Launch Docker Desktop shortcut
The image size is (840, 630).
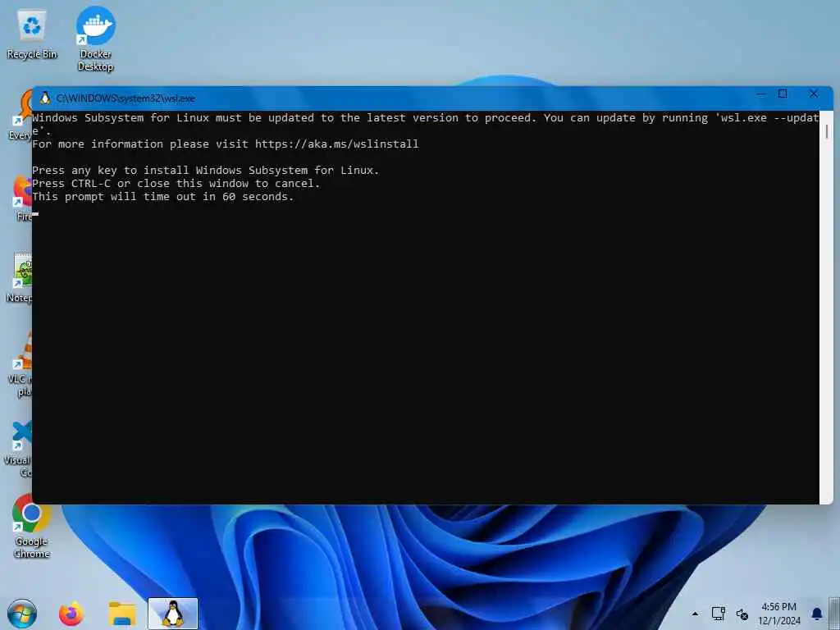click(95, 39)
